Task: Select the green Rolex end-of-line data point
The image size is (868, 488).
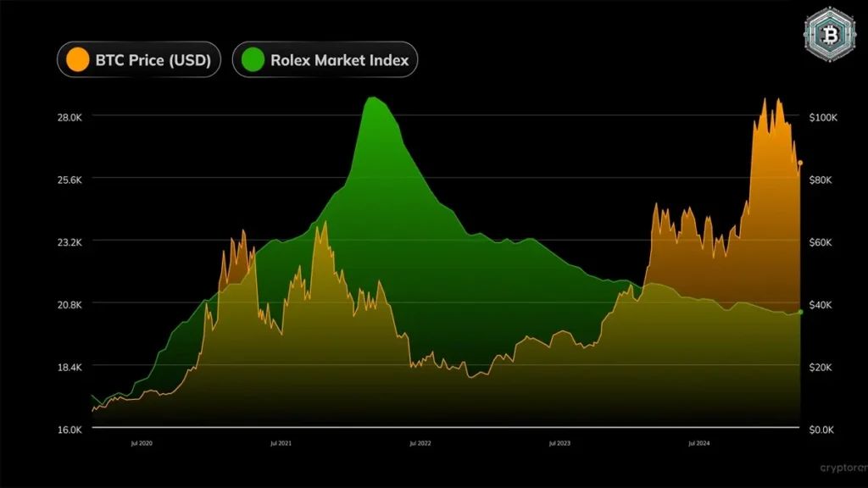Action: 800,313
